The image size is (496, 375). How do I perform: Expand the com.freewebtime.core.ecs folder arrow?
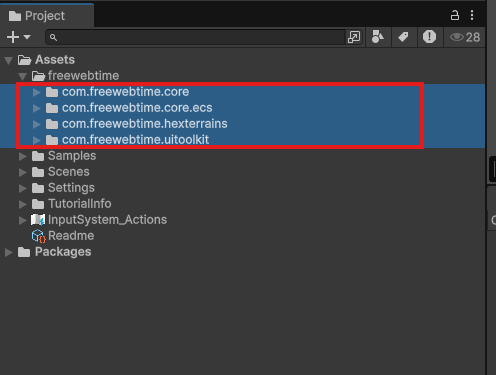click(x=37, y=108)
